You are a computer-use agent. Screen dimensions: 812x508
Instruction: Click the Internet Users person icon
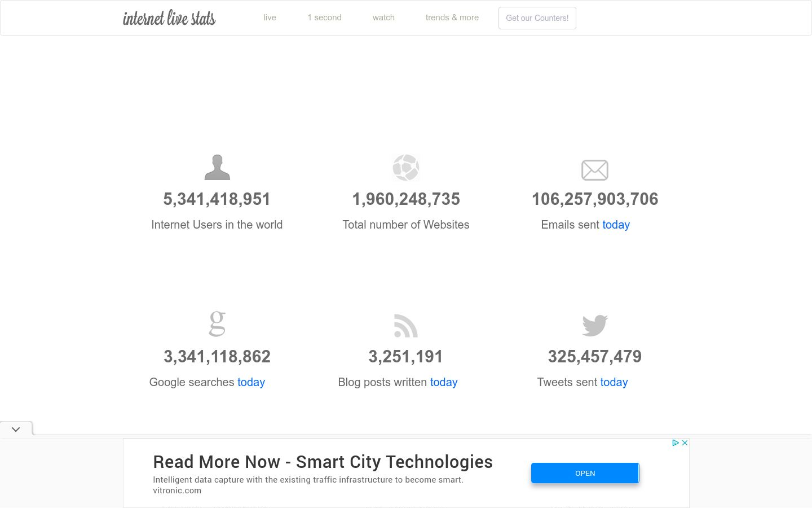217,167
